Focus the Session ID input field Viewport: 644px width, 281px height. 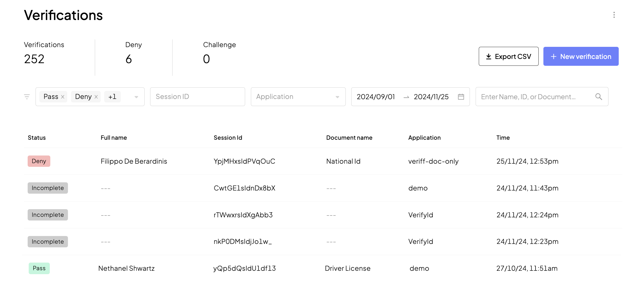(x=197, y=97)
